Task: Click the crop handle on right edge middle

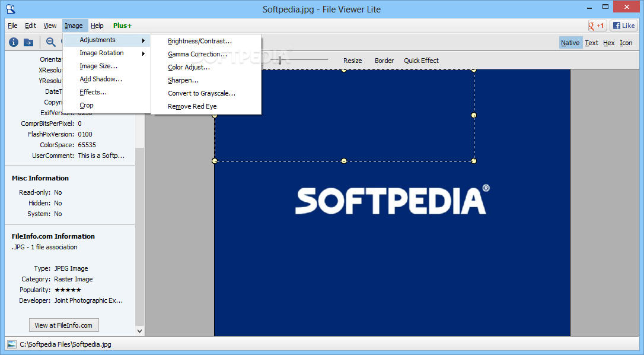Action: coord(474,115)
